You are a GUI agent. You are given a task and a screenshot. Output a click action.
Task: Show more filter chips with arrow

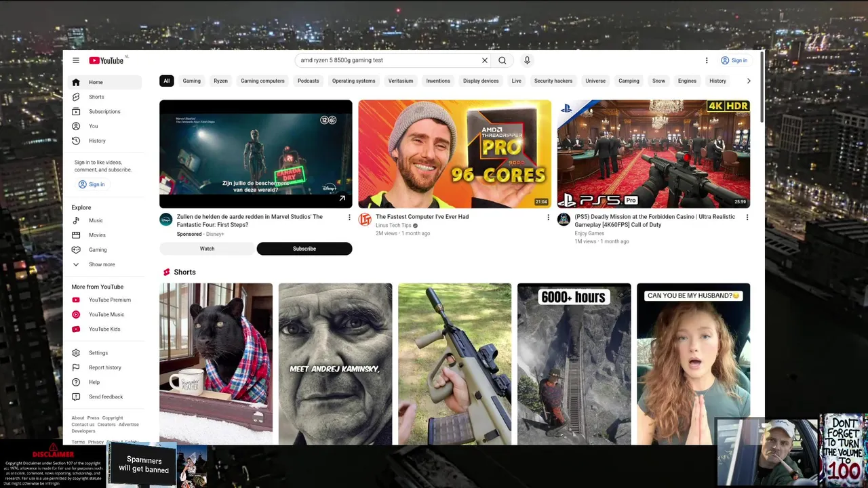point(749,81)
